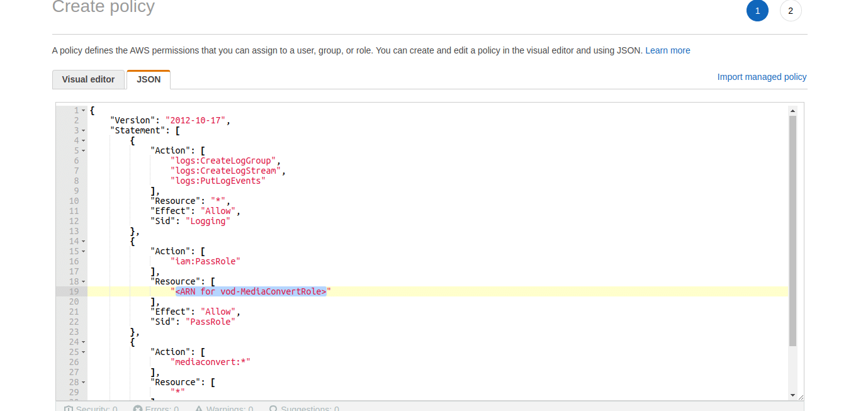Click the Security shield icon in status bar
Image resolution: width=868 pixels, height=411 pixels.
click(x=69, y=408)
